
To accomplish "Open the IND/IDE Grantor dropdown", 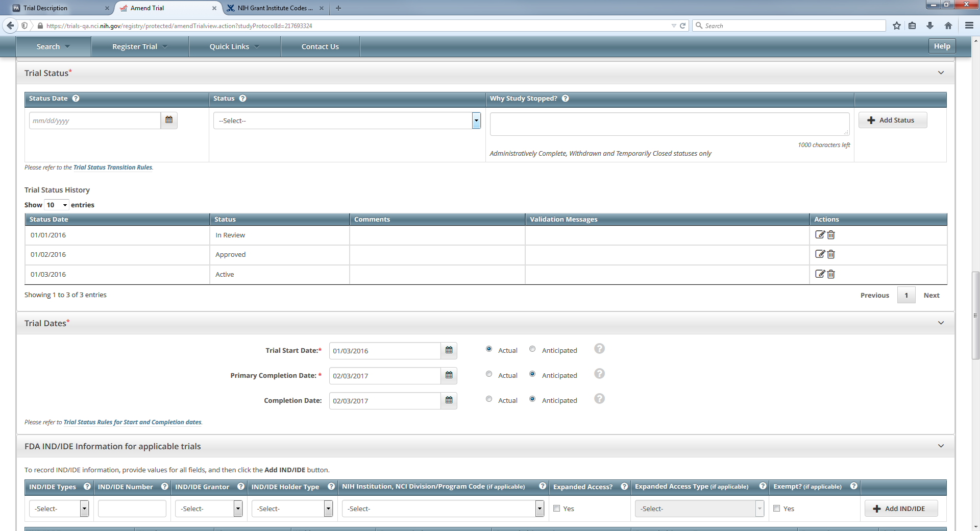I will [208, 509].
